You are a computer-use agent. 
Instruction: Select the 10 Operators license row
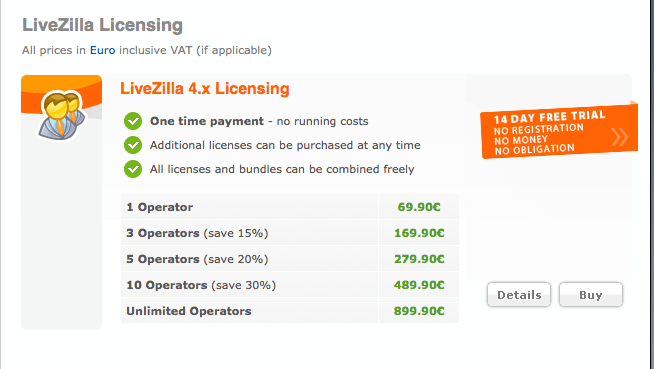[290, 285]
